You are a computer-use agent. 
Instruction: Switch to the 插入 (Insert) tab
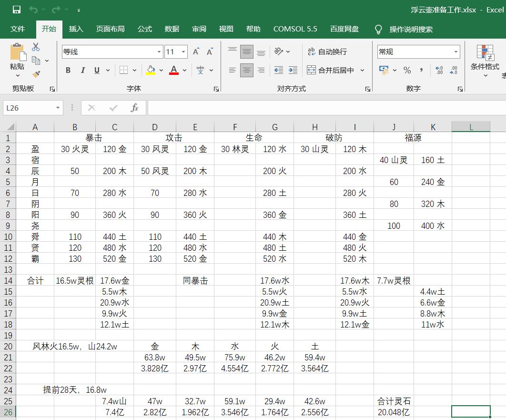pos(76,29)
